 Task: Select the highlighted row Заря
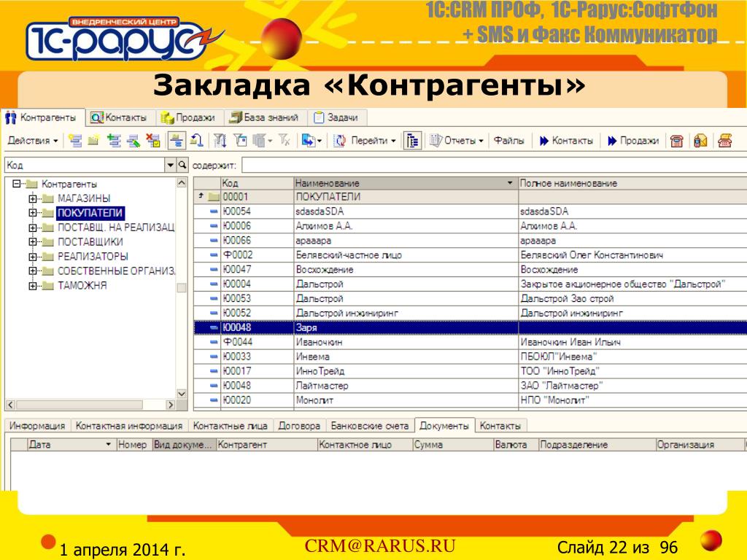[471, 327]
